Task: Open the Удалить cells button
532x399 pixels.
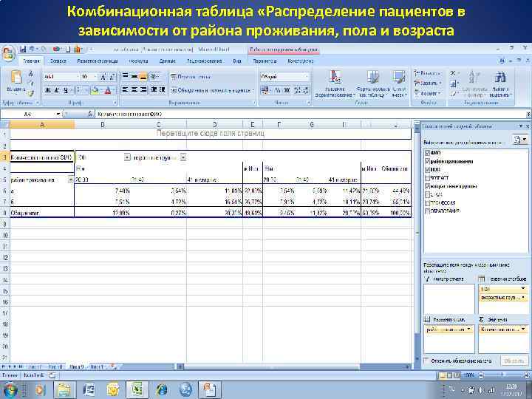Action: pos(428,83)
